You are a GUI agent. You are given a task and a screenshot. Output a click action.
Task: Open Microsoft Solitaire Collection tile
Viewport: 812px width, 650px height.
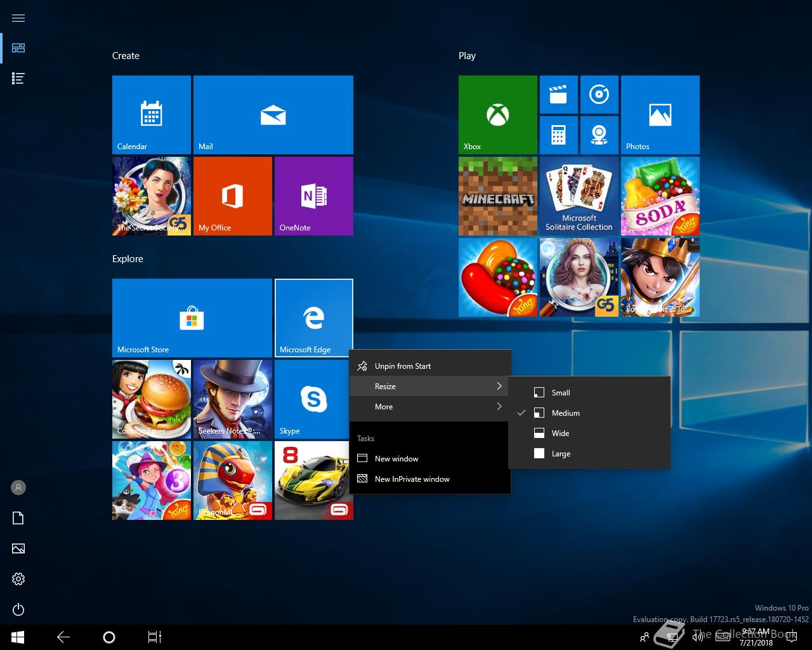pos(579,196)
